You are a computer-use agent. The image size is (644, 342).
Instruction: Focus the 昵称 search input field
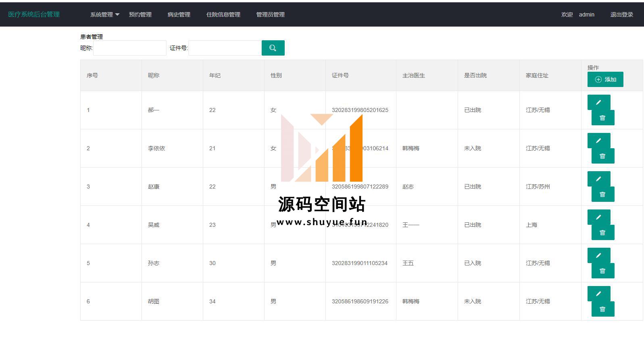pos(129,48)
